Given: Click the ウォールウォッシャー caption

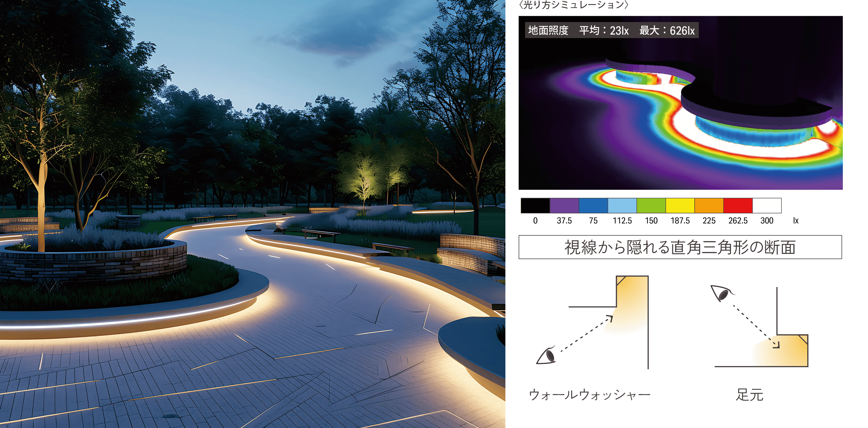Looking at the screenshot, I should pos(590,395).
